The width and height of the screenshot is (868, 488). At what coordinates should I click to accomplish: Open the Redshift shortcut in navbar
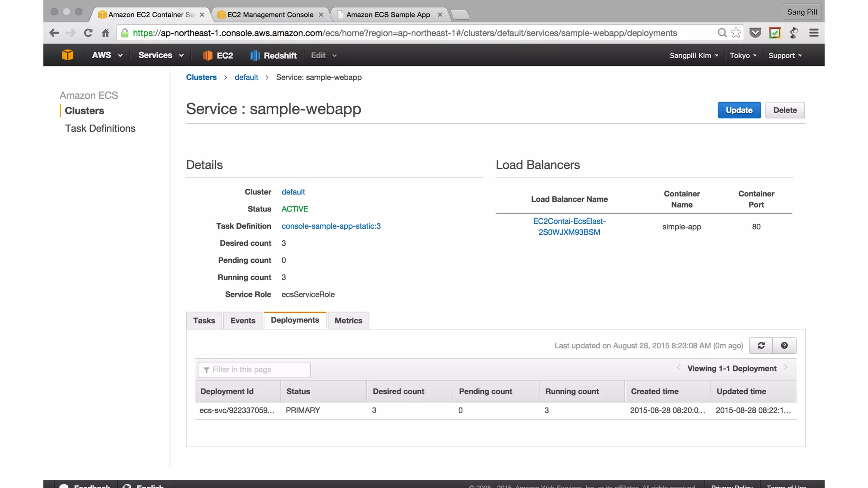coord(273,55)
